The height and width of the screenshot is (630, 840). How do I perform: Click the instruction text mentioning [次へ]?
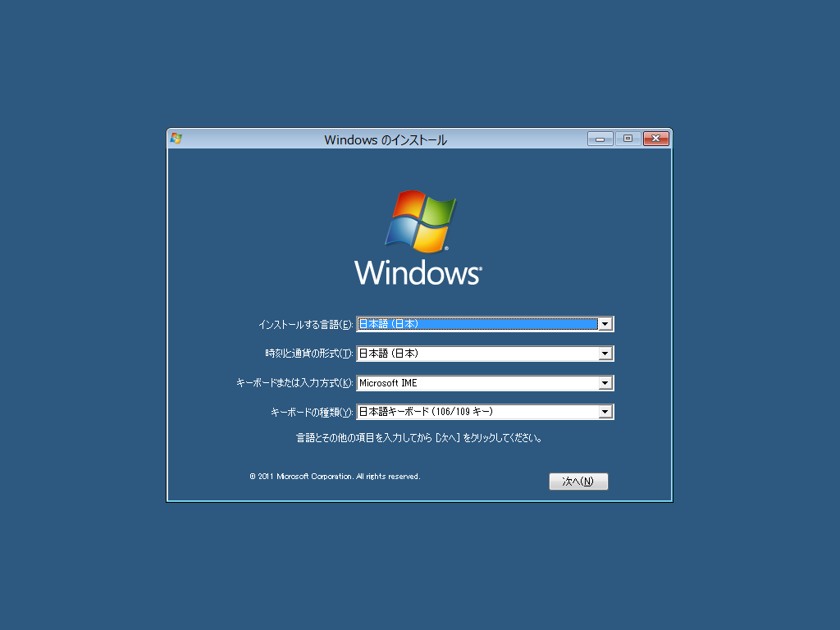point(419,438)
